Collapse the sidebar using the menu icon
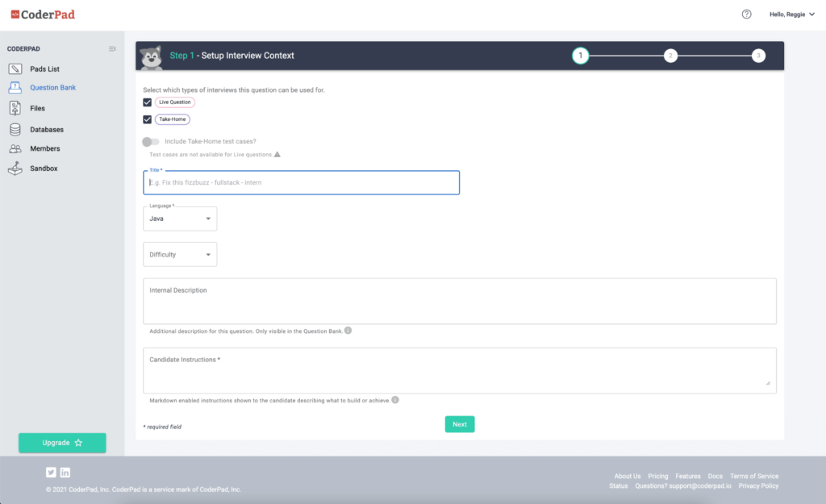The image size is (826, 504). click(x=112, y=48)
